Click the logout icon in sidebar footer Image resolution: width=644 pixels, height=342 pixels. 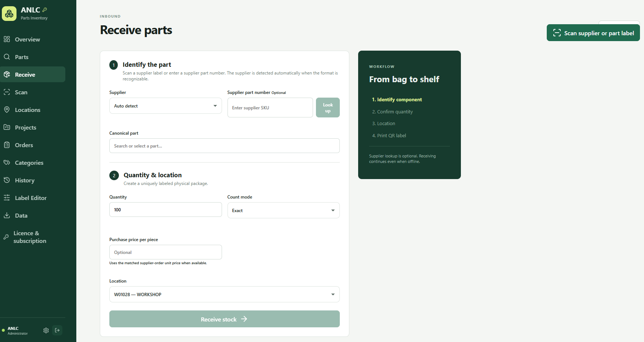[57, 330]
